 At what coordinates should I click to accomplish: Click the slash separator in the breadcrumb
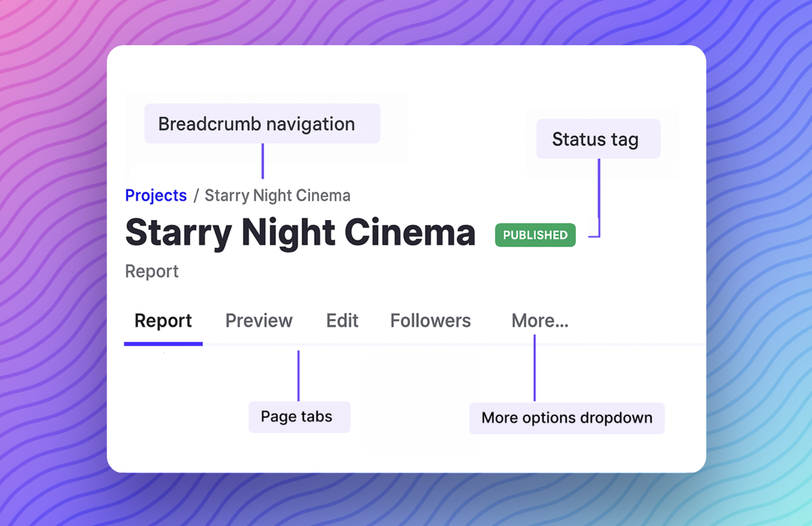click(196, 195)
